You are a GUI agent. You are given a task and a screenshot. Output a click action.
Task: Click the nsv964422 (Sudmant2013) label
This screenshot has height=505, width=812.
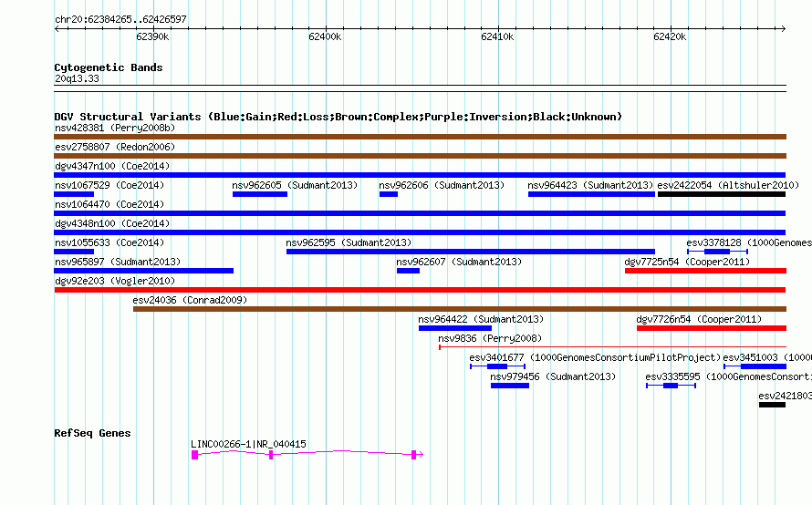coord(481,319)
